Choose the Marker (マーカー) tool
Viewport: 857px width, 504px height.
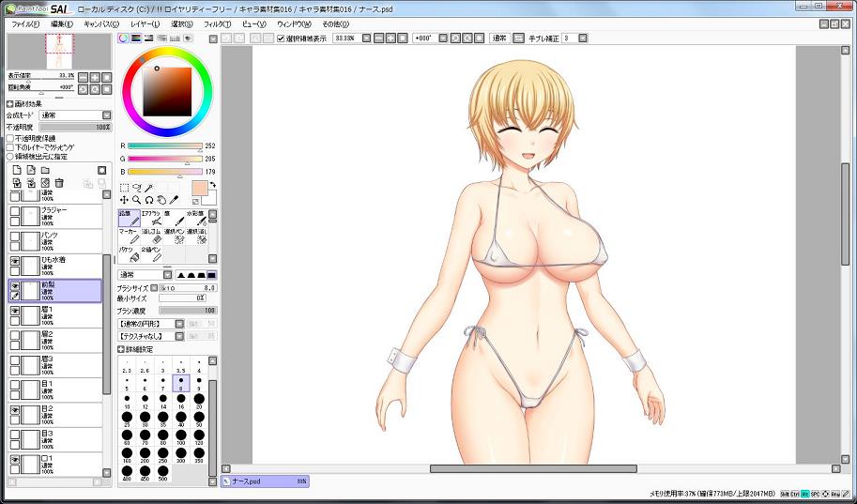(x=129, y=236)
